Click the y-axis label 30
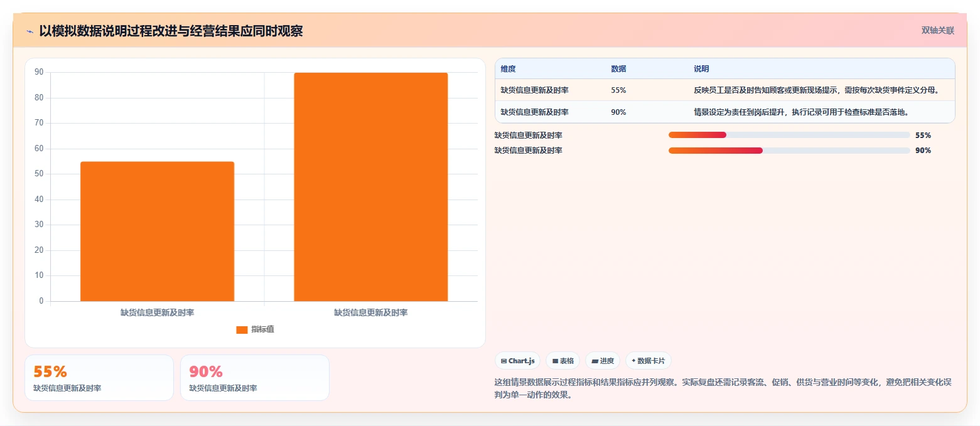Screen dimensions: 980x426 click(x=39, y=225)
